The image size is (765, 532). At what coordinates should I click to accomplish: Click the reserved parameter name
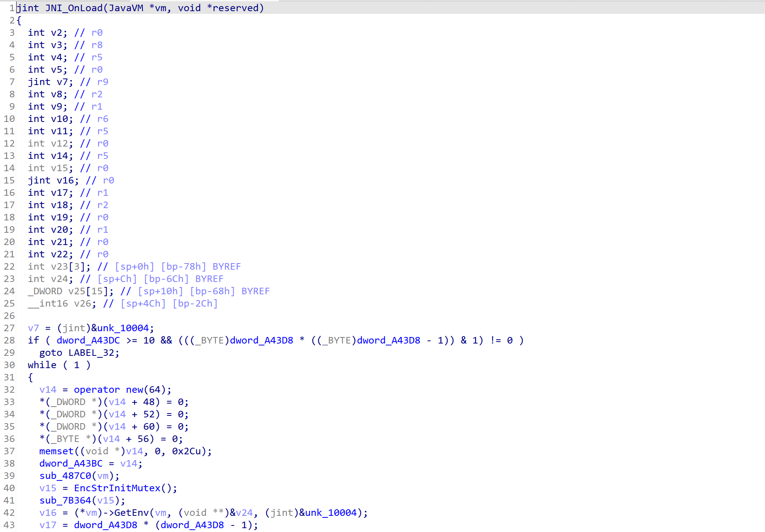click(x=235, y=8)
